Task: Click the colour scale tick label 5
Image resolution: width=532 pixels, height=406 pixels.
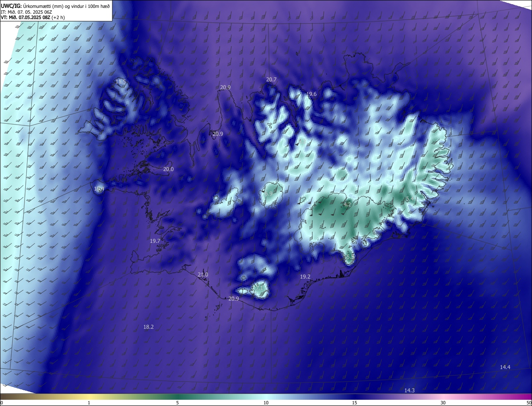Action: pos(177,403)
